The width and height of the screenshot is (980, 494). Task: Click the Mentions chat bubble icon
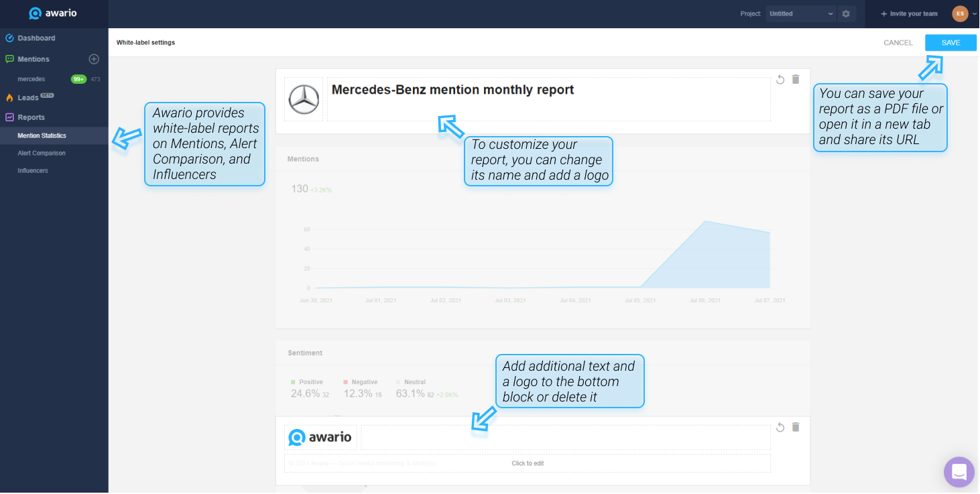pos(9,59)
